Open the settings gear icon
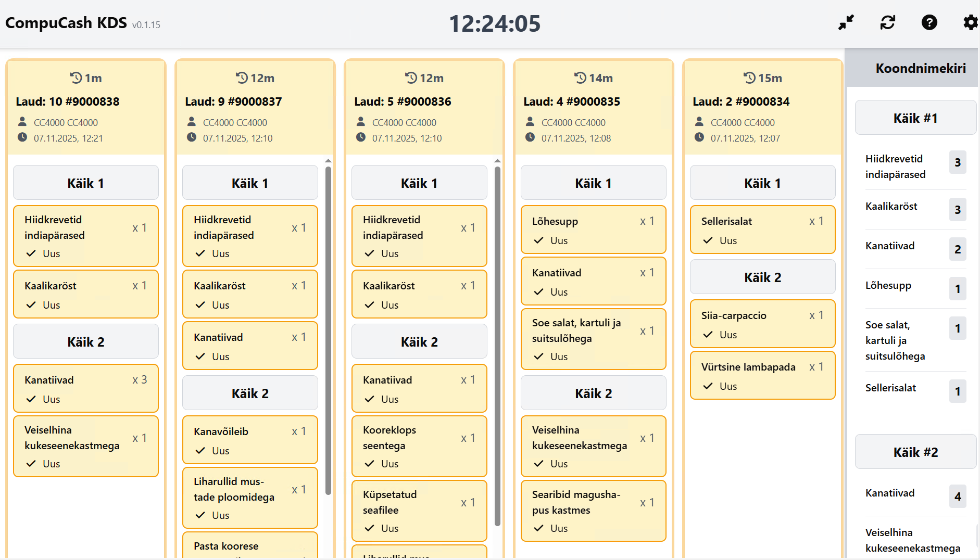980x560 pixels. click(x=970, y=22)
